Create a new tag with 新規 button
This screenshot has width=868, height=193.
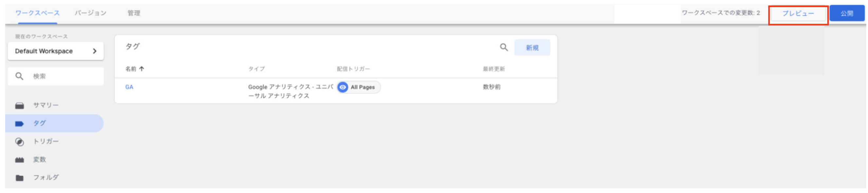click(x=532, y=48)
